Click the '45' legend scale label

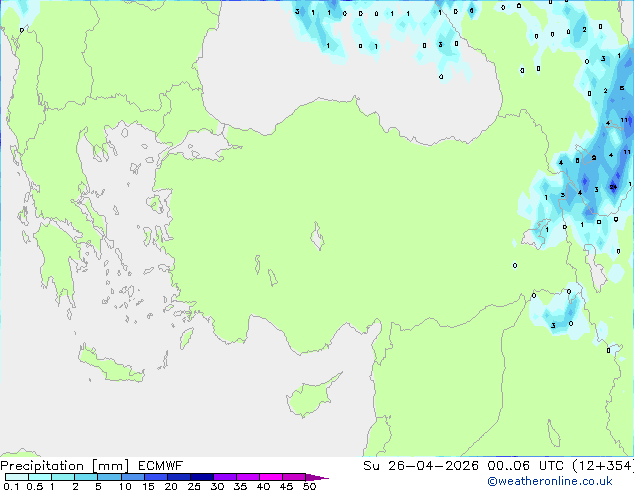click(286, 486)
